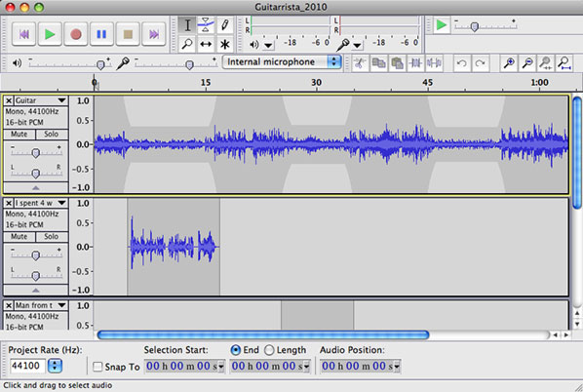Collapse the 'I spent 4 w' track
The width and height of the screenshot is (583, 392).
[x=36, y=290]
